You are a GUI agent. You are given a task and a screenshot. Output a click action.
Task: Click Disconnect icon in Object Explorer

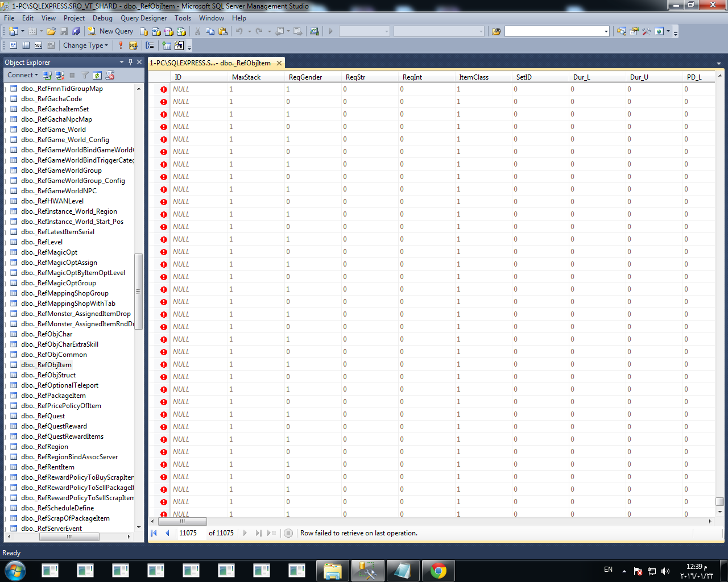tap(60, 75)
